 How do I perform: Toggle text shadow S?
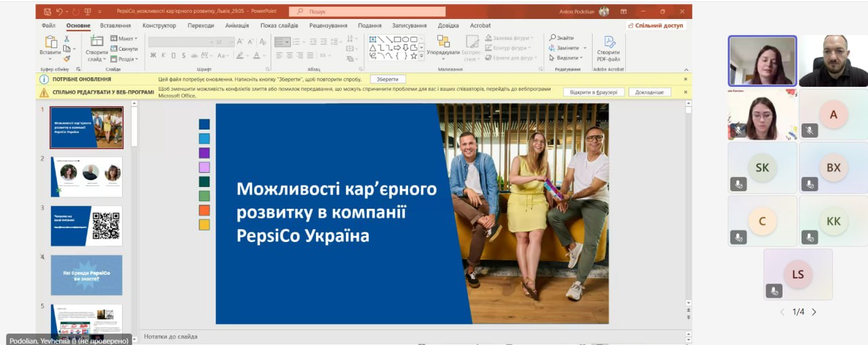(184, 56)
